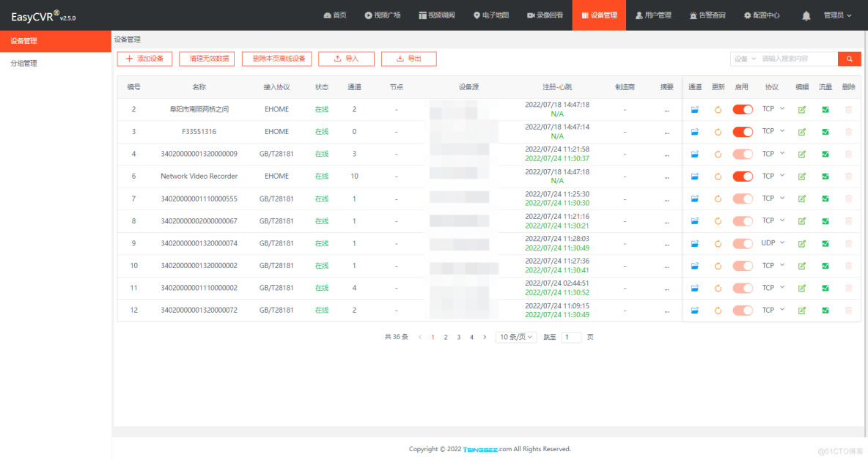Screen dimensions: 868x460
Task: Edit the Network Video Recorder device
Action: click(802, 176)
